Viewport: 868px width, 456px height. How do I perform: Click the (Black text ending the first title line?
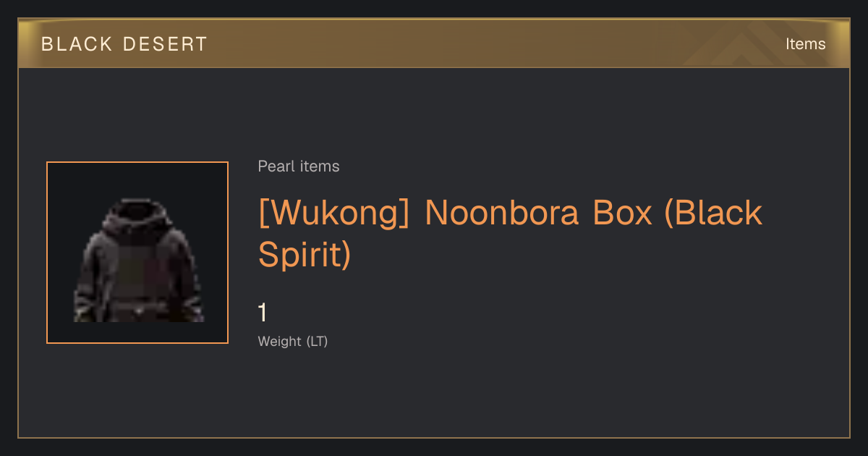(x=714, y=214)
